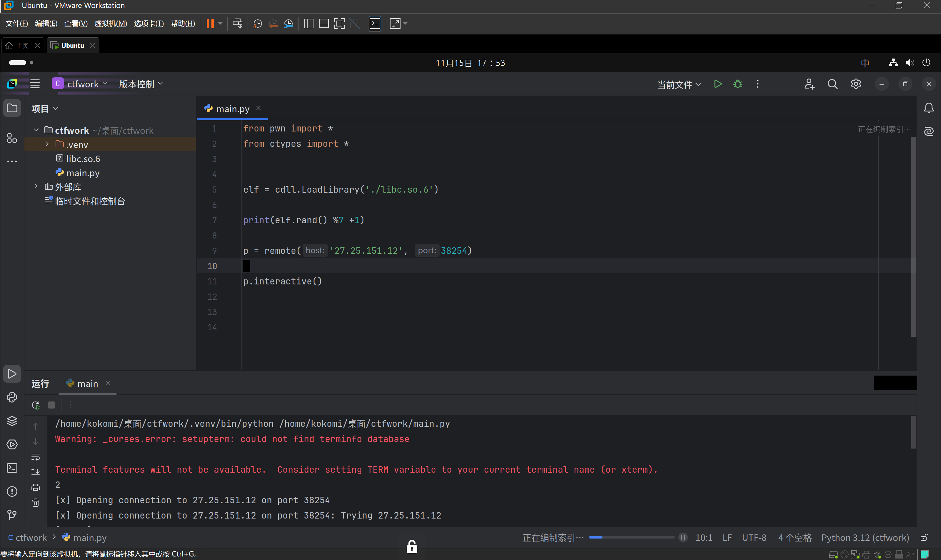Click the Debug bug icon
The image size is (941, 560).
click(x=738, y=84)
